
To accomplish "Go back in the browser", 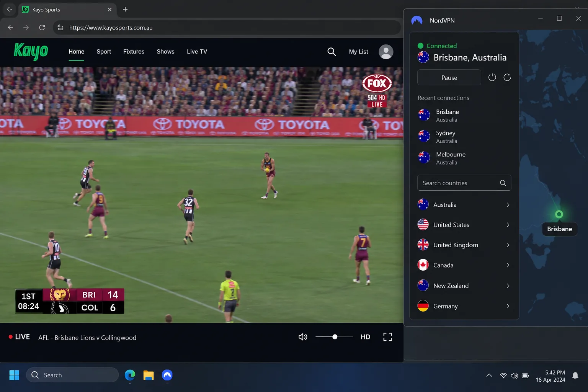I will pos(10,28).
